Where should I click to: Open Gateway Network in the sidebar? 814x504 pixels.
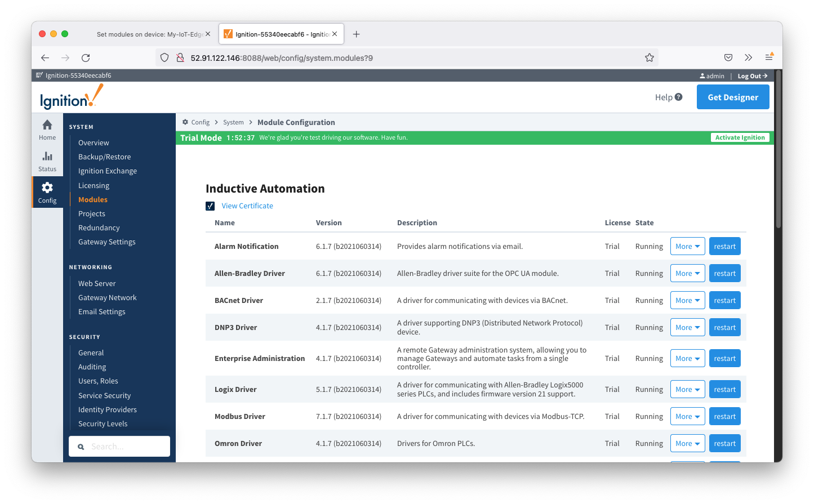pyautogui.click(x=107, y=297)
